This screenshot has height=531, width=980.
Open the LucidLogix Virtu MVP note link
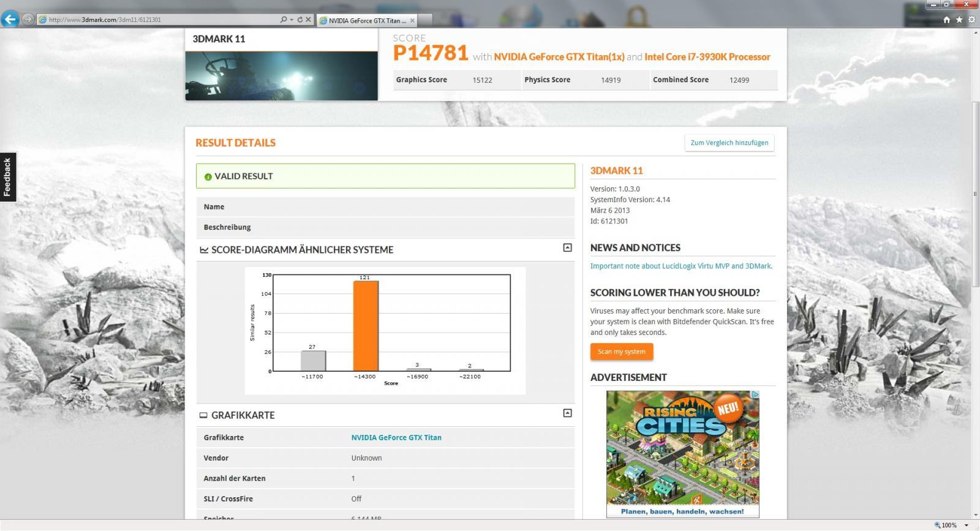[681, 266]
